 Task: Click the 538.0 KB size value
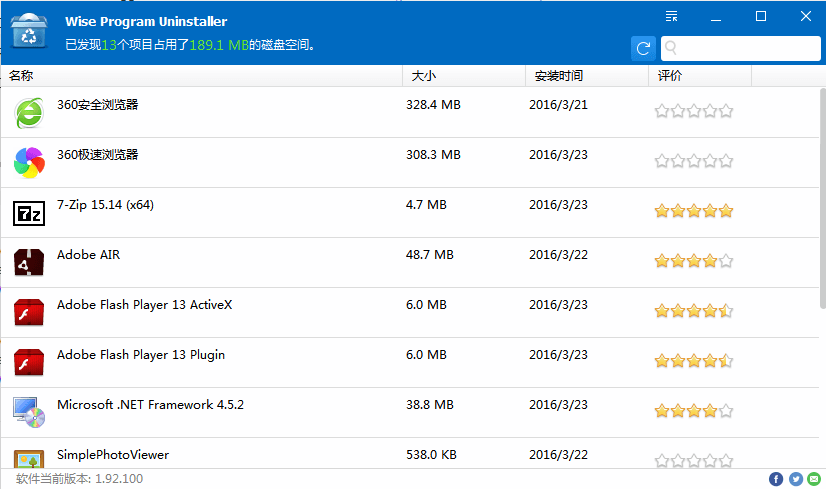(x=431, y=455)
